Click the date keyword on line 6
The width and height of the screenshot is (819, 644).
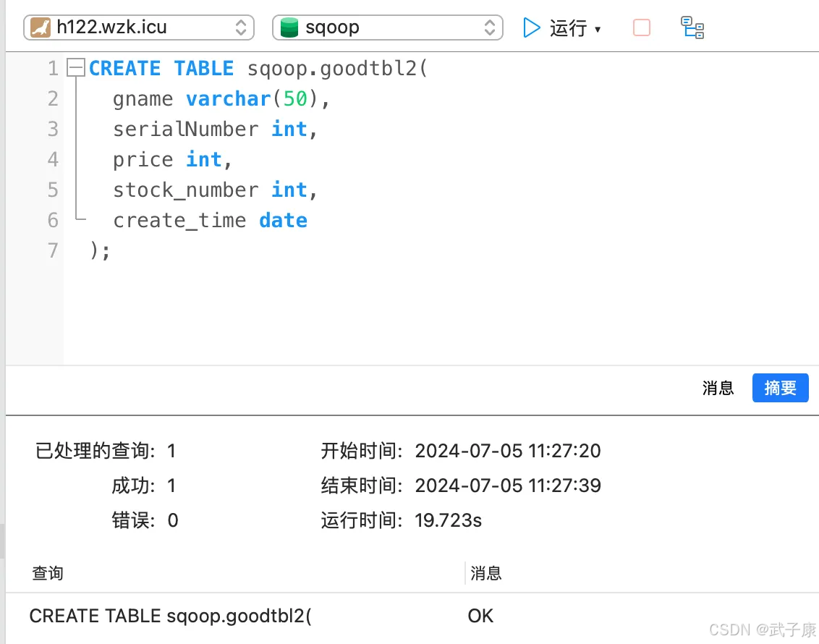pos(282,220)
